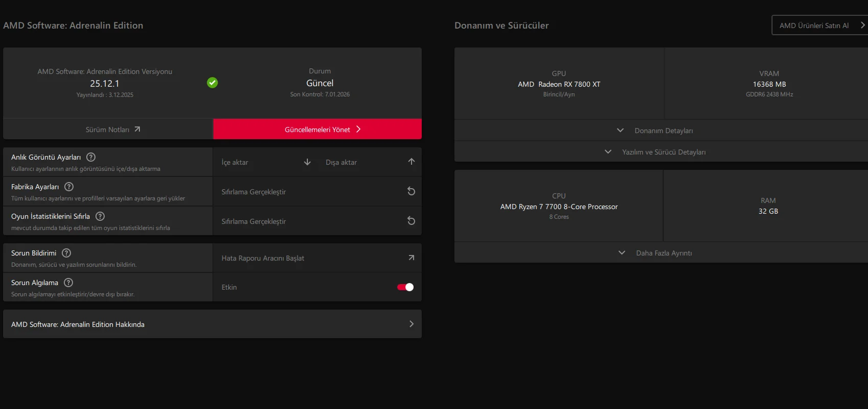Click GDDR6 2438 MHz text

click(x=769, y=94)
